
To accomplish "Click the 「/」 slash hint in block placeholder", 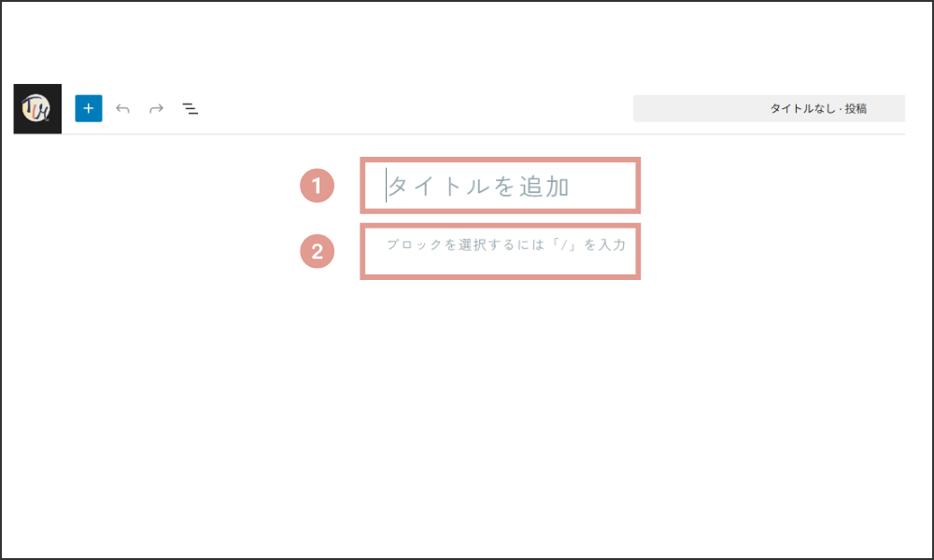I will point(563,245).
